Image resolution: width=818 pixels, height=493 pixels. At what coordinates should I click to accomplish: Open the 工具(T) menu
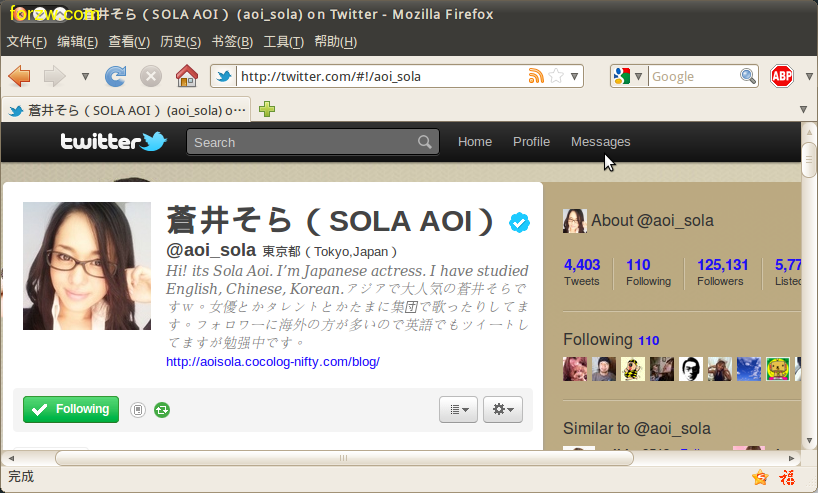[283, 42]
